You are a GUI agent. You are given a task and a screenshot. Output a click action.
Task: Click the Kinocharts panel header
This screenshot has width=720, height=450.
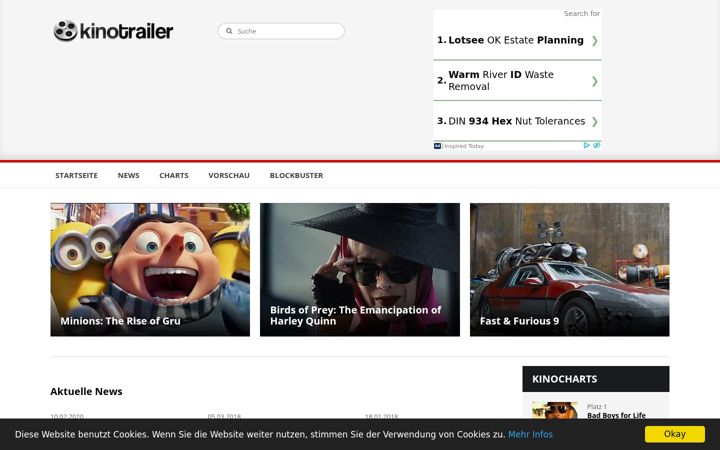(596, 379)
